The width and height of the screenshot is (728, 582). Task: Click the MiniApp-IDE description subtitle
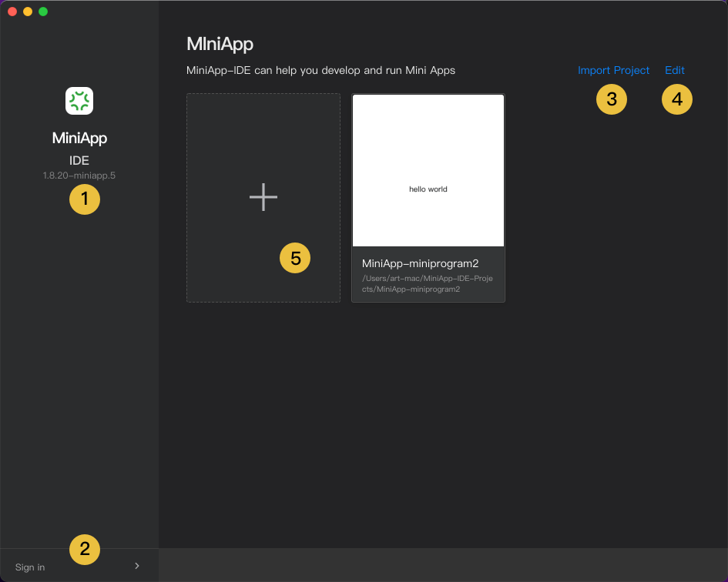pos(320,70)
